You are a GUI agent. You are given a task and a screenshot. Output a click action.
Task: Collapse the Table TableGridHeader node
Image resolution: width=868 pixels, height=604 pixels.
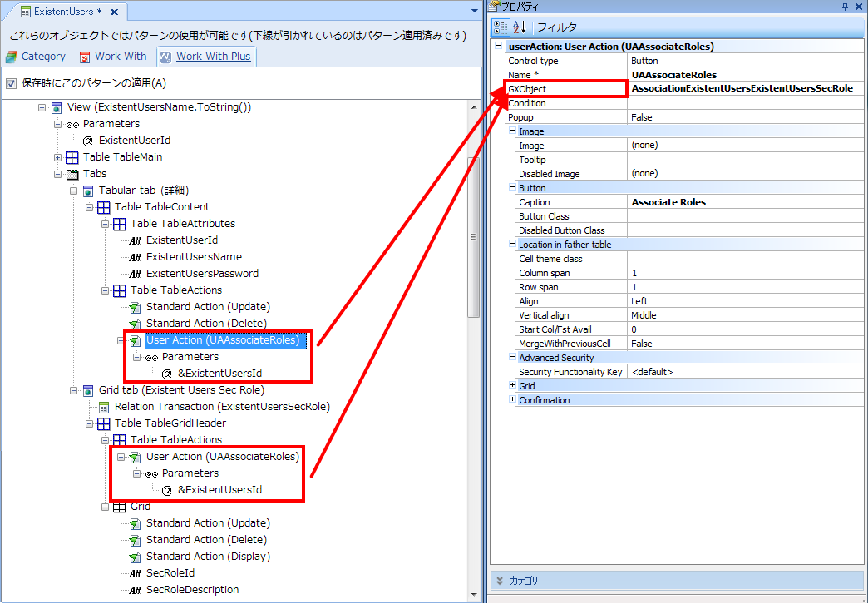pos(89,424)
